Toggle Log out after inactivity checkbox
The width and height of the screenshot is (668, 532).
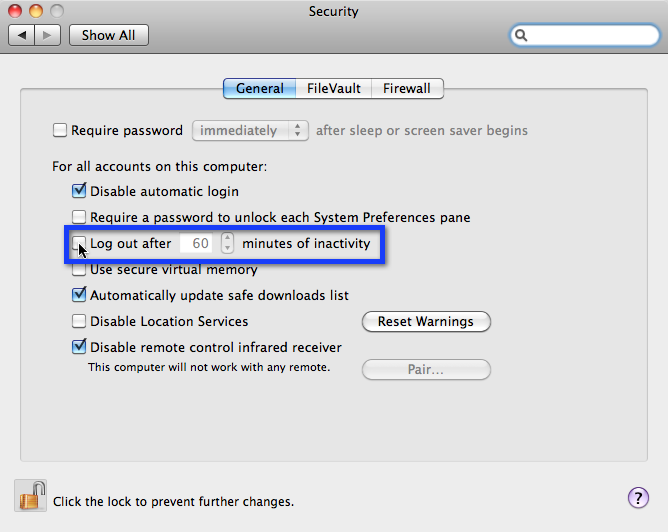click(78, 243)
